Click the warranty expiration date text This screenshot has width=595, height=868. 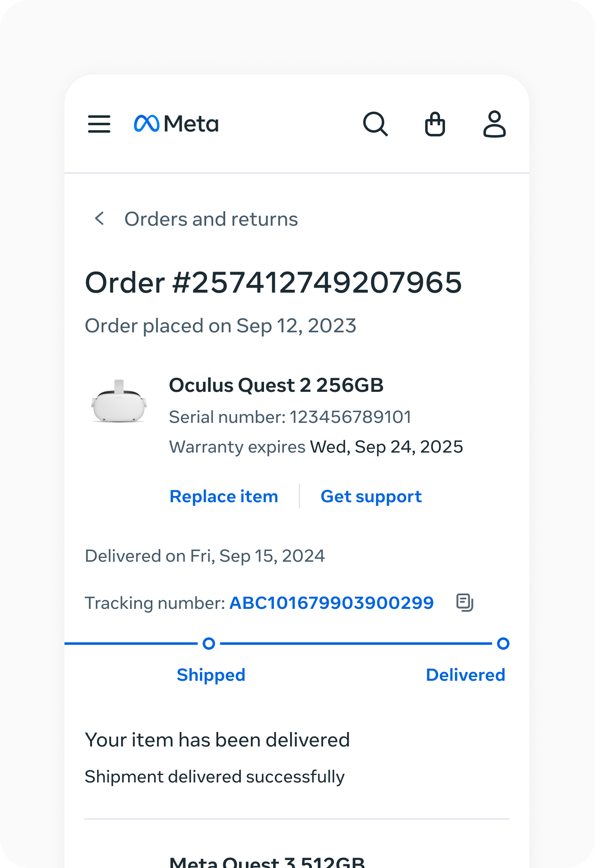pos(386,447)
